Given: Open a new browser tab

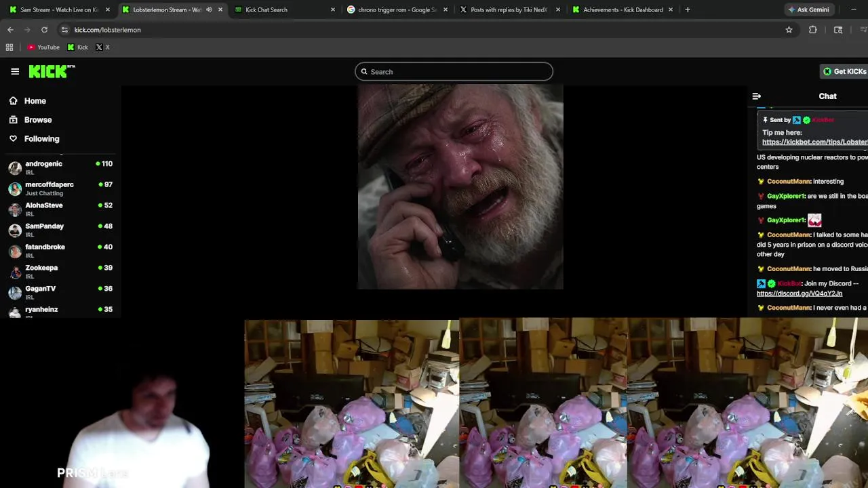Looking at the screenshot, I should point(688,9).
